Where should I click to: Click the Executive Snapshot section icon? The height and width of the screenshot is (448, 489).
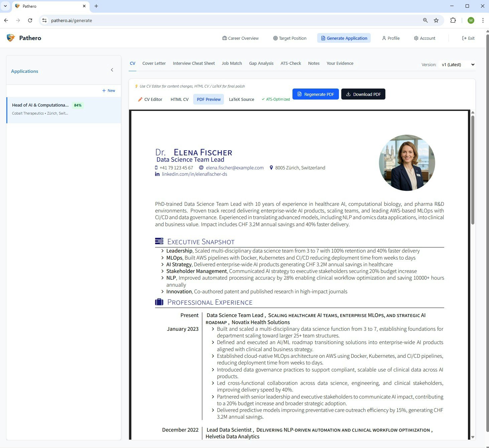point(159,241)
